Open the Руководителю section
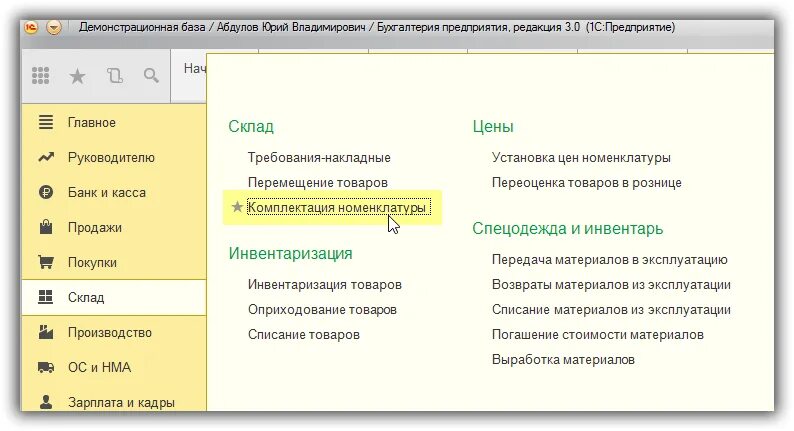The image size is (794, 431). click(x=114, y=157)
